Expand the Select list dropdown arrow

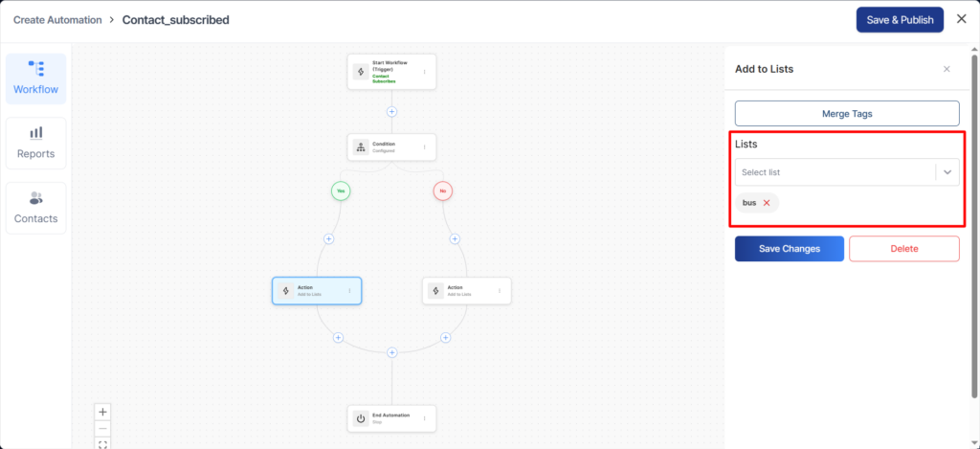click(947, 172)
